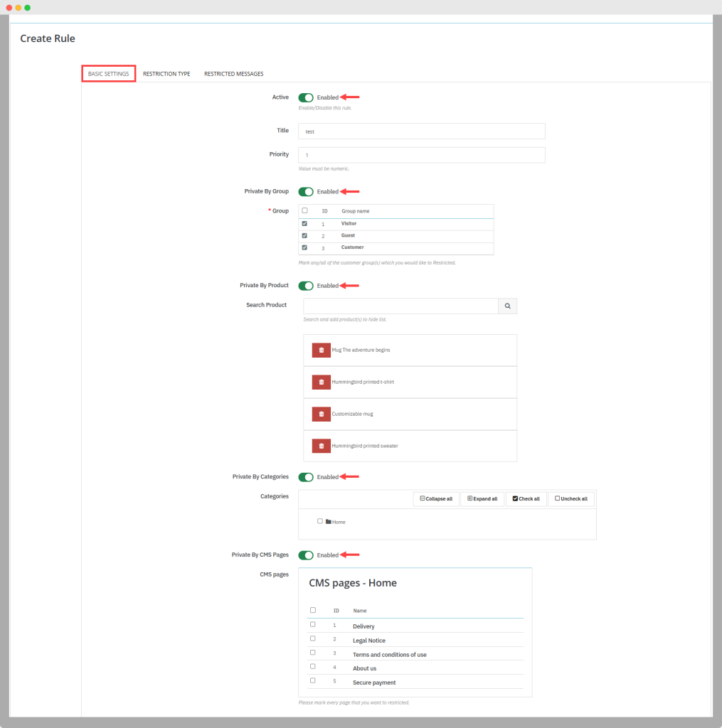Check the Home category checkbox
Image resolution: width=722 pixels, height=728 pixels.
coord(320,521)
